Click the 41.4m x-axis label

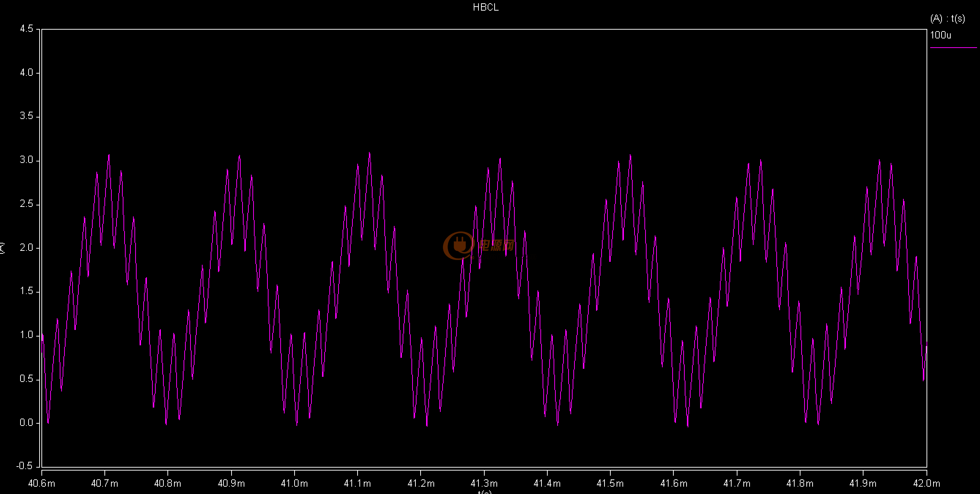coord(547,483)
